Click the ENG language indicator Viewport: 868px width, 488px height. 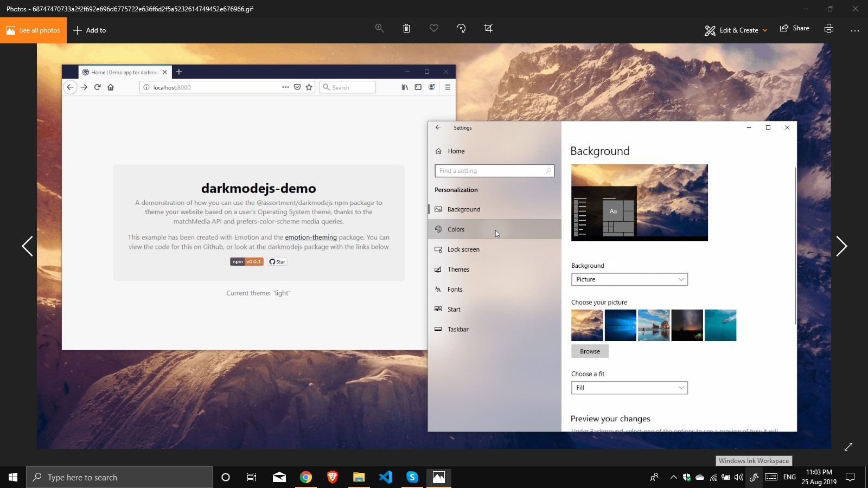[789, 477]
